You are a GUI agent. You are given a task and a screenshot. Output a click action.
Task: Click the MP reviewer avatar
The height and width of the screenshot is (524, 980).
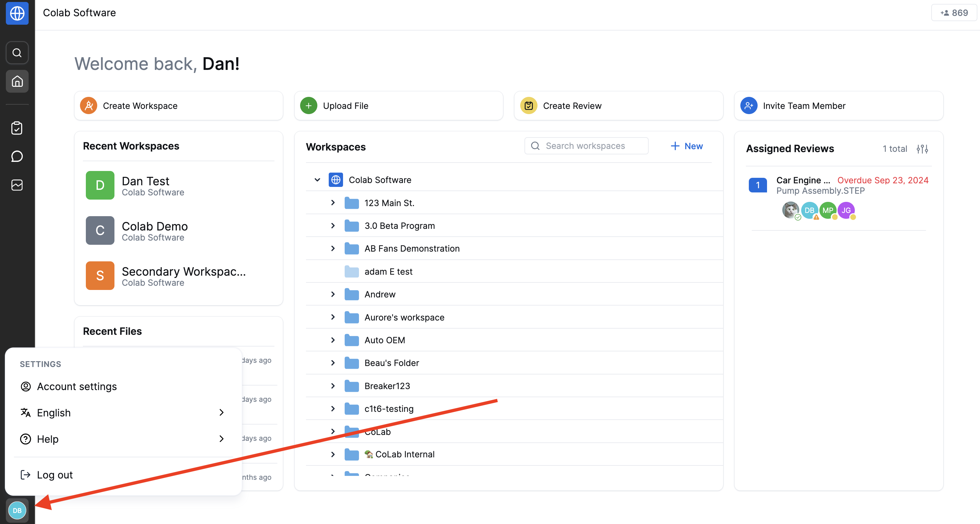pos(828,210)
